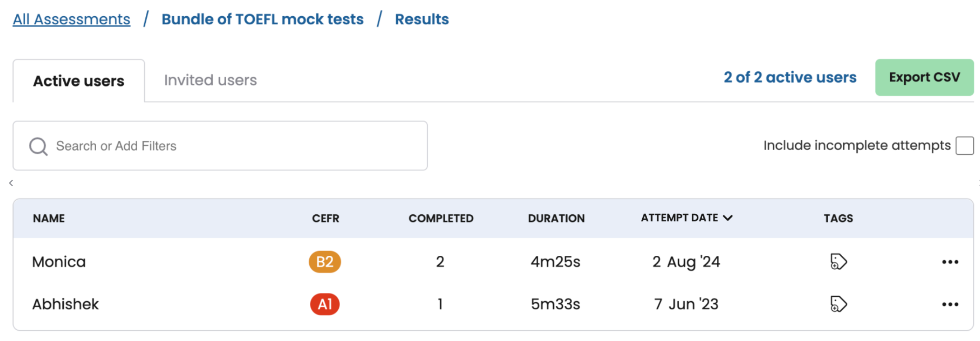Select the Active users tab
This screenshot has width=980, height=341.
[x=79, y=81]
